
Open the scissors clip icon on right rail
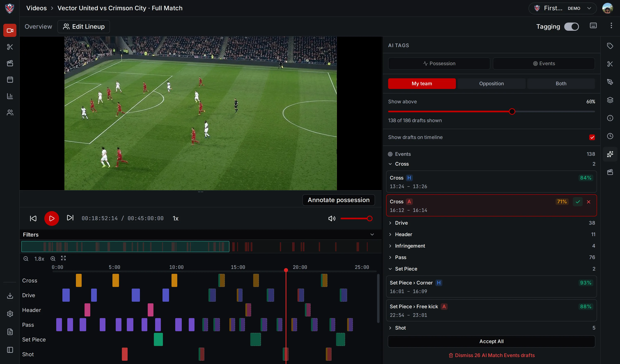(610, 64)
